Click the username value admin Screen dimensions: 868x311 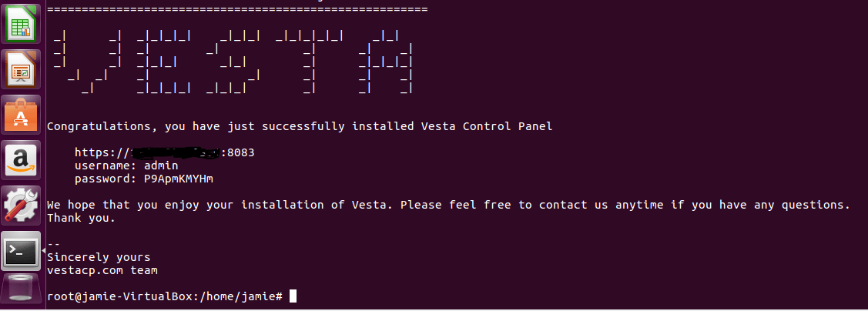coord(161,166)
